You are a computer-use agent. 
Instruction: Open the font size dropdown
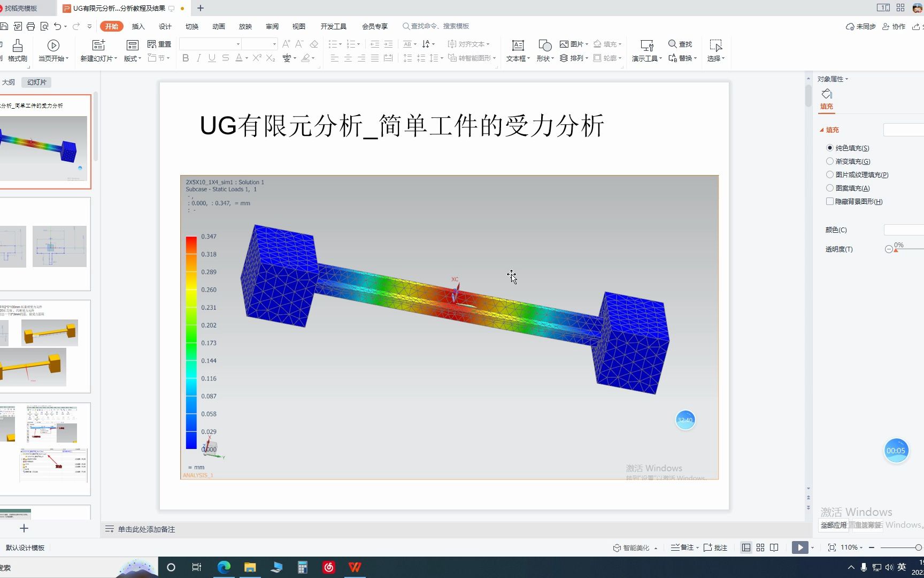click(274, 44)
